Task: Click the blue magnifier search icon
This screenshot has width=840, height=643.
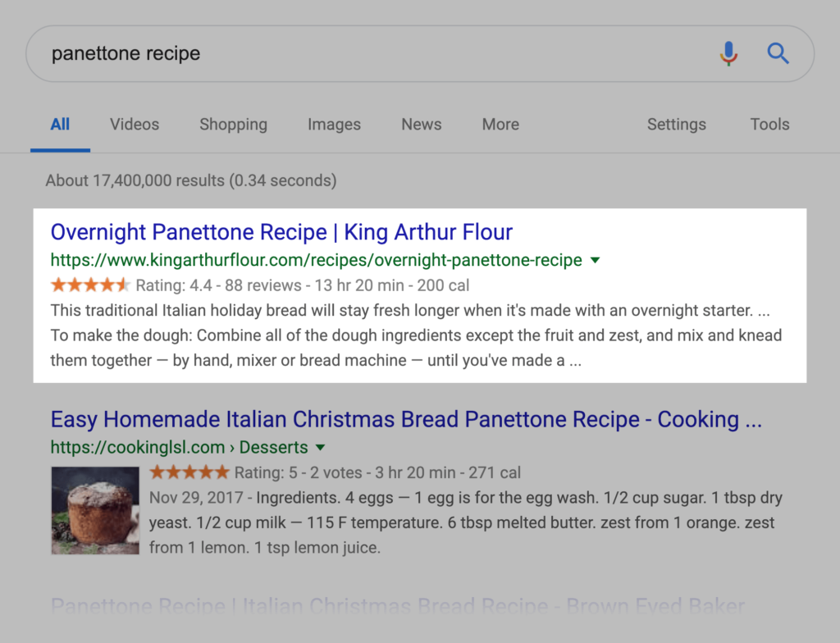Action: (778, 54)
